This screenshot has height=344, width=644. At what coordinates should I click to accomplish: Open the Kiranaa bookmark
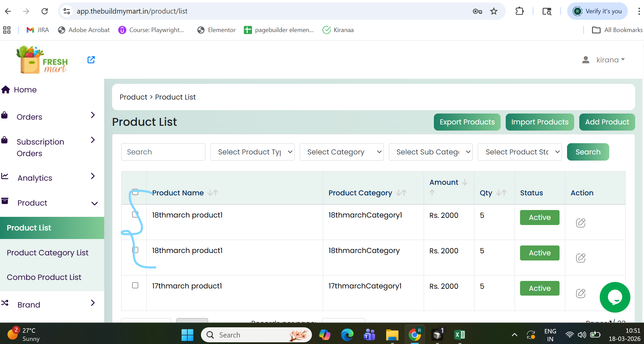click(x=338, y=30)
